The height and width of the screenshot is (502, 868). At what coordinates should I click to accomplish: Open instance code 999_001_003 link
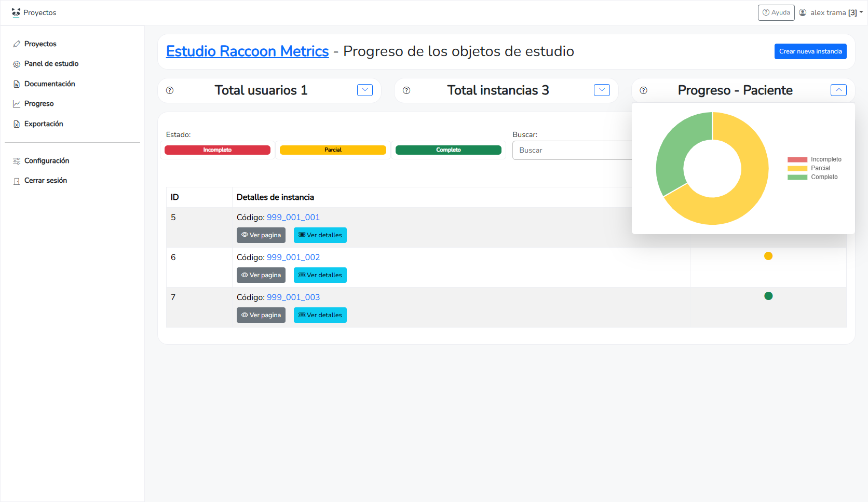coord(293,297)
